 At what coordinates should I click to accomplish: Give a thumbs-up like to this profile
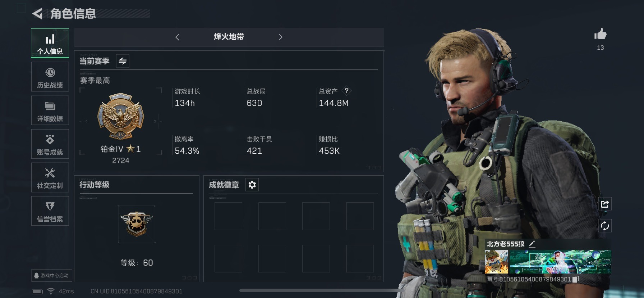click(x=600, y=34)
